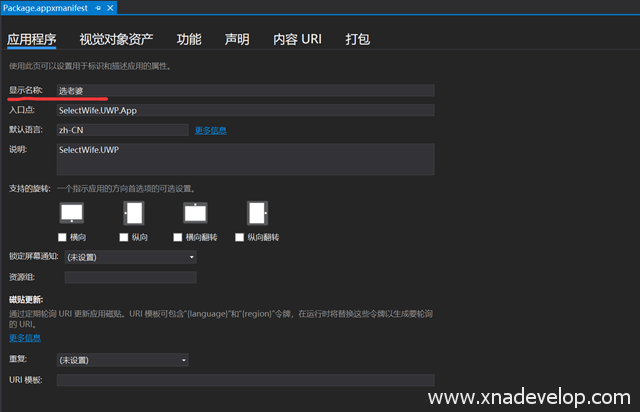Select the 声明 tab

(x=237, y=40)
